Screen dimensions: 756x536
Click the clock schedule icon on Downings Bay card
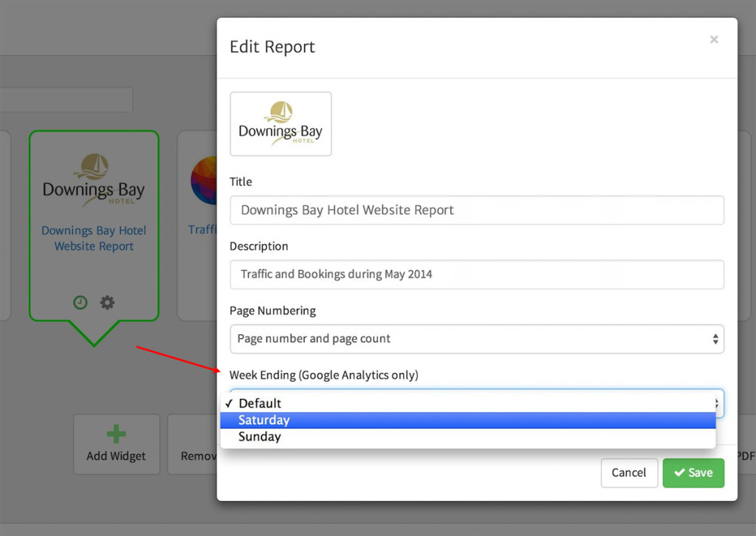tap(80, 303)
